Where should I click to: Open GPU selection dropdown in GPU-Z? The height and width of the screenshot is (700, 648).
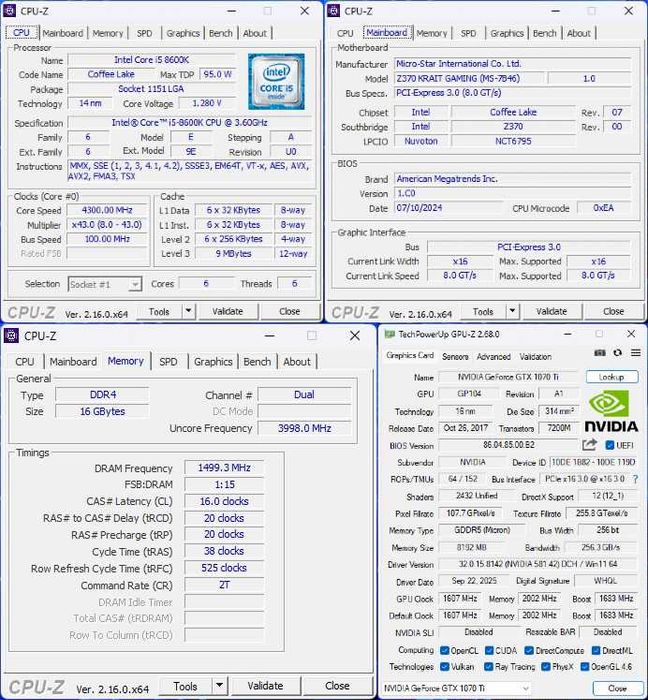(456, 688)
